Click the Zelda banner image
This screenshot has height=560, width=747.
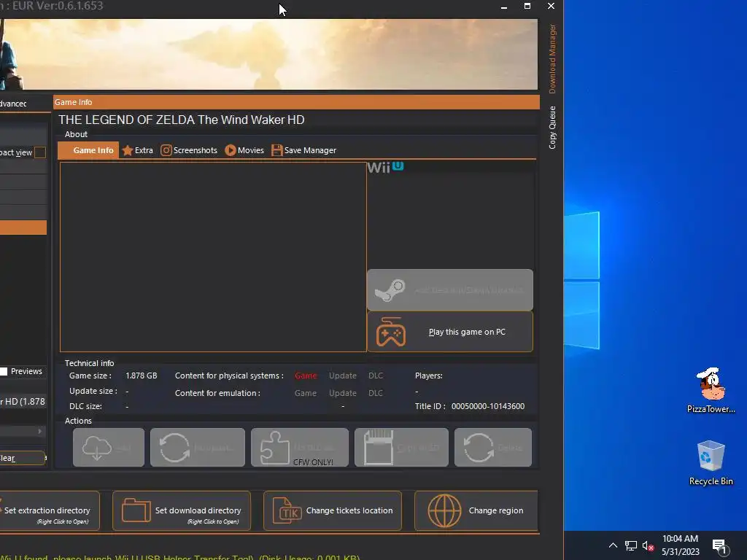point(268,54)
